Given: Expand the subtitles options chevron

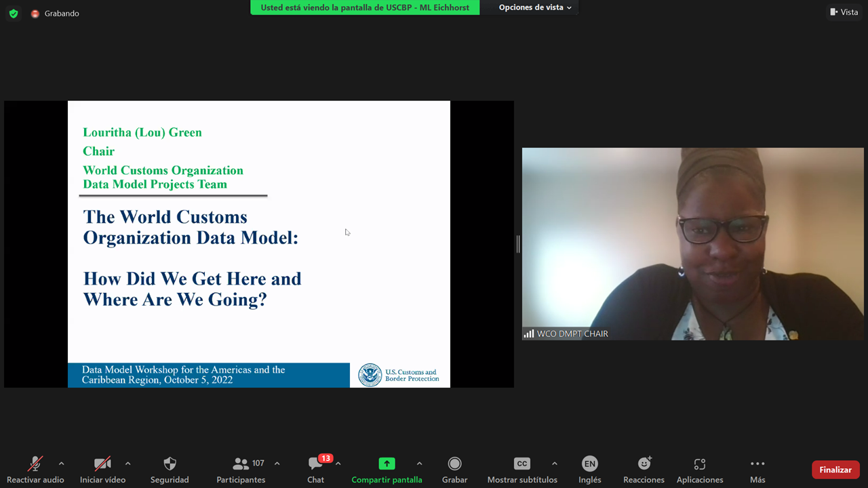Looking at the screenshot, I should [555, 464].
